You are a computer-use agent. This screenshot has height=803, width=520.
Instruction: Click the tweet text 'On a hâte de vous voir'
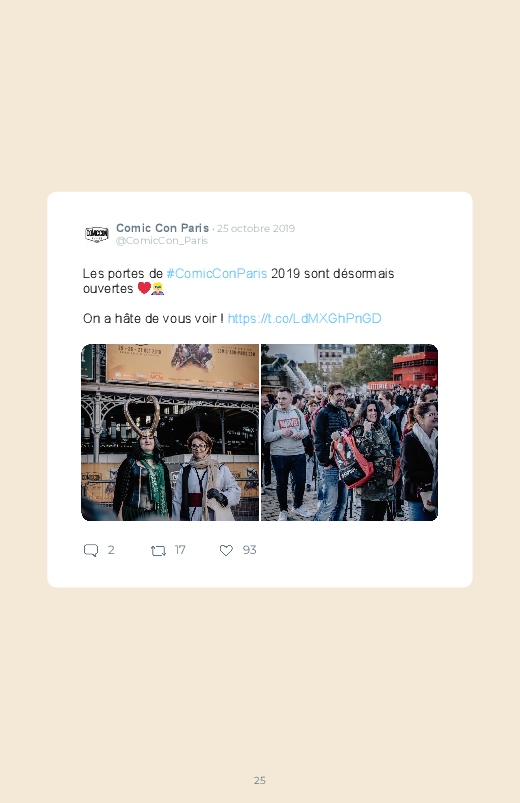[x=153, y=319]
